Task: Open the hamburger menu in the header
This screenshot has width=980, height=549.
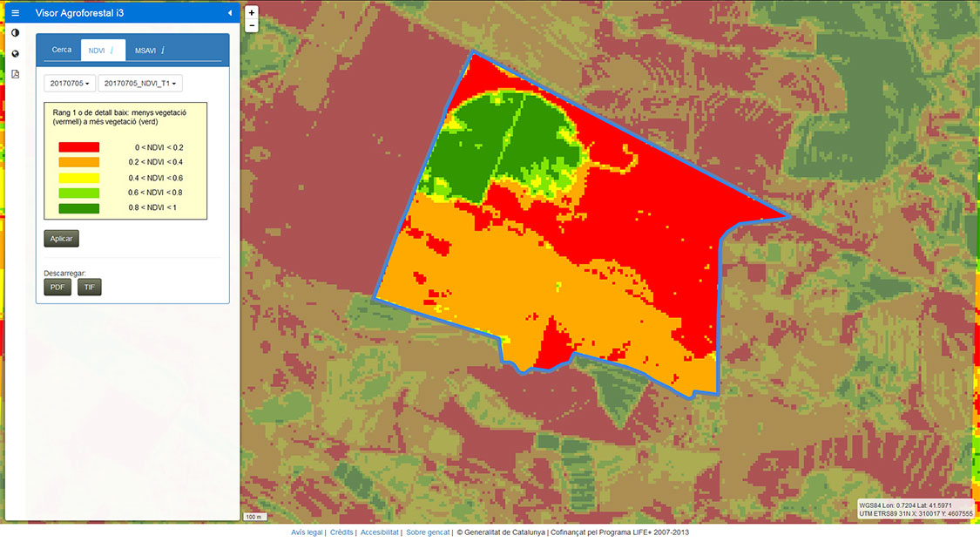Action: [16, 13]
